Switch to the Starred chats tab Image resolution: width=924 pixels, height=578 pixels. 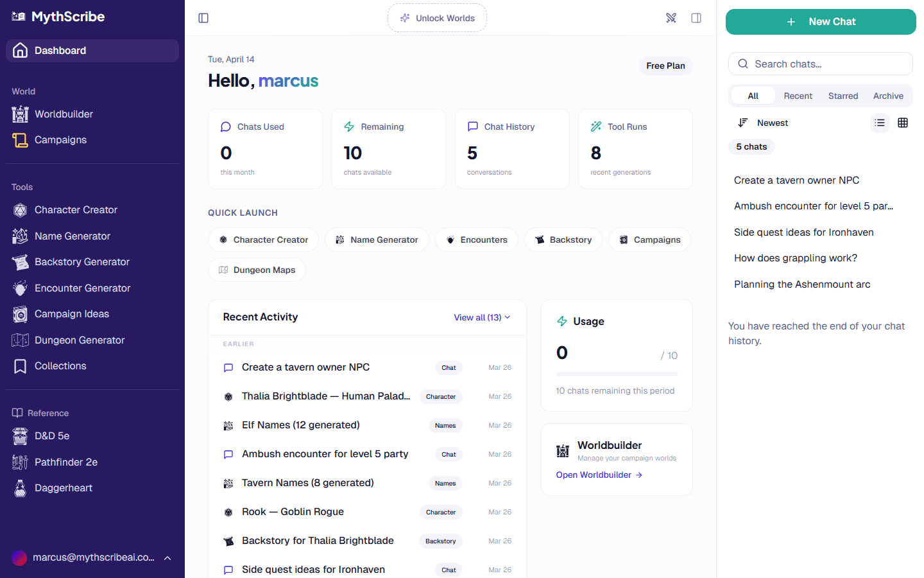(843, 95)
